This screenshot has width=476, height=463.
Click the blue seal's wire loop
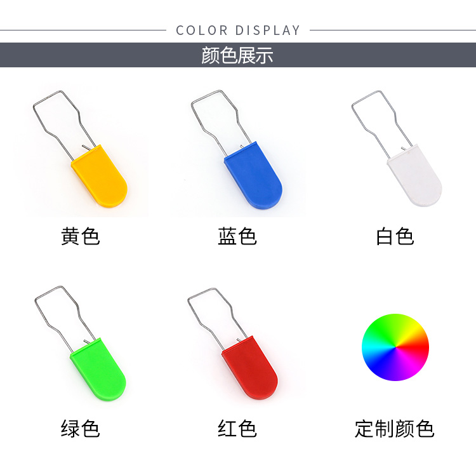click(x=221, y=123)
